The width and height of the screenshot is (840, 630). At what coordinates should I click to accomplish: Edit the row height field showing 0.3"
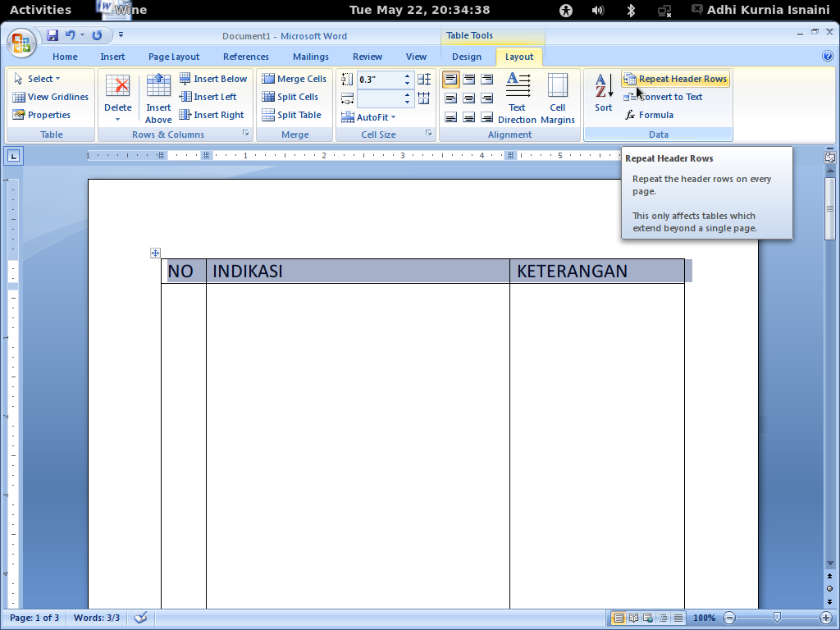pyautogui.click(x=380, y=80)
